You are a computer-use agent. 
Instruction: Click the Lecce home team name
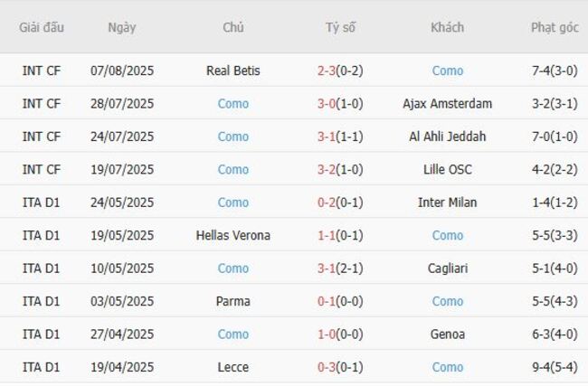point(232,367)
